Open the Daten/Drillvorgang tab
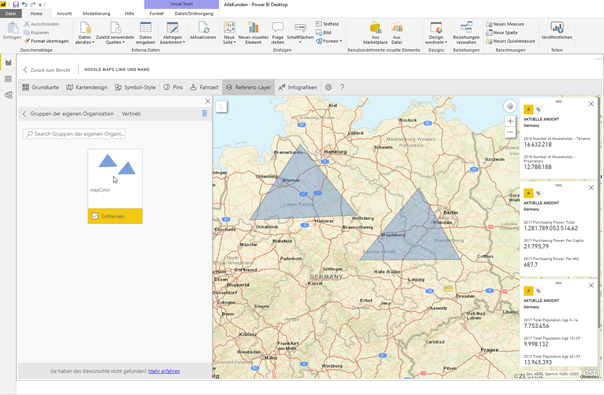604x395 pixels. [194, 13]
